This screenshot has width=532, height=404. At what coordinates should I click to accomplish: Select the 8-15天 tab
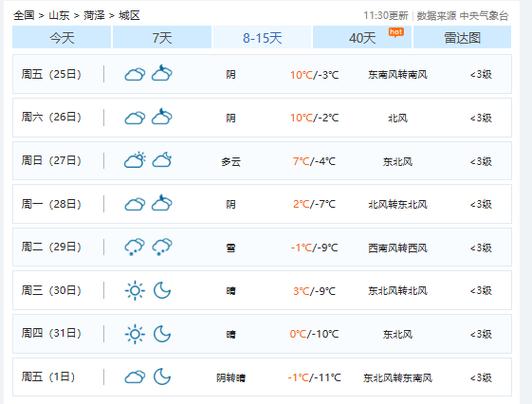[262, 37]
